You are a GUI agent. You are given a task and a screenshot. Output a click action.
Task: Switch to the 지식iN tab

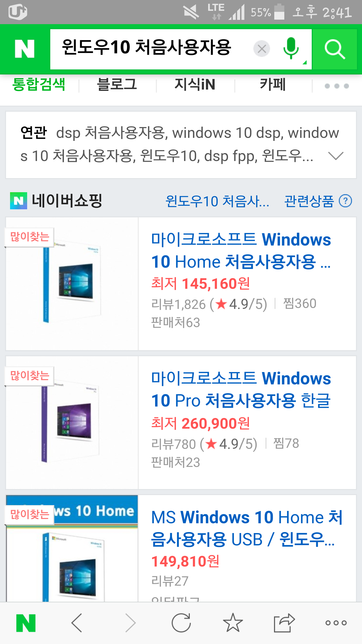pyautogui.click(x=195, y=84)
